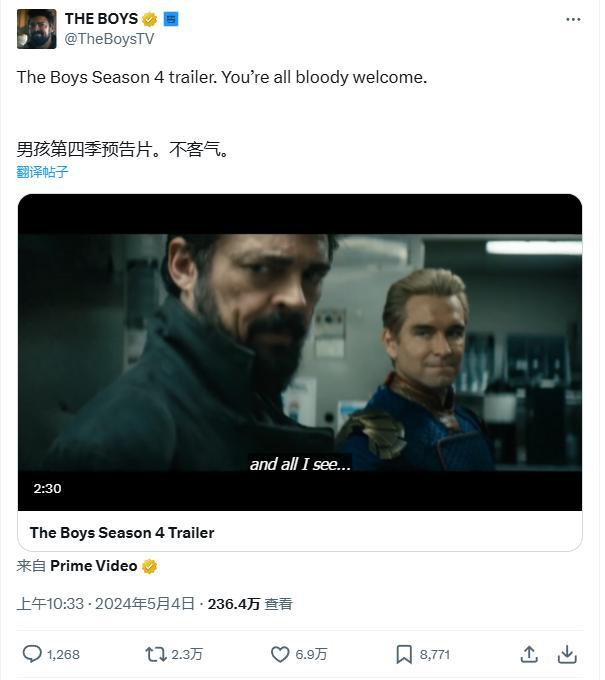Click the share upload icon
605x680 pixels.
pos(529,654)
